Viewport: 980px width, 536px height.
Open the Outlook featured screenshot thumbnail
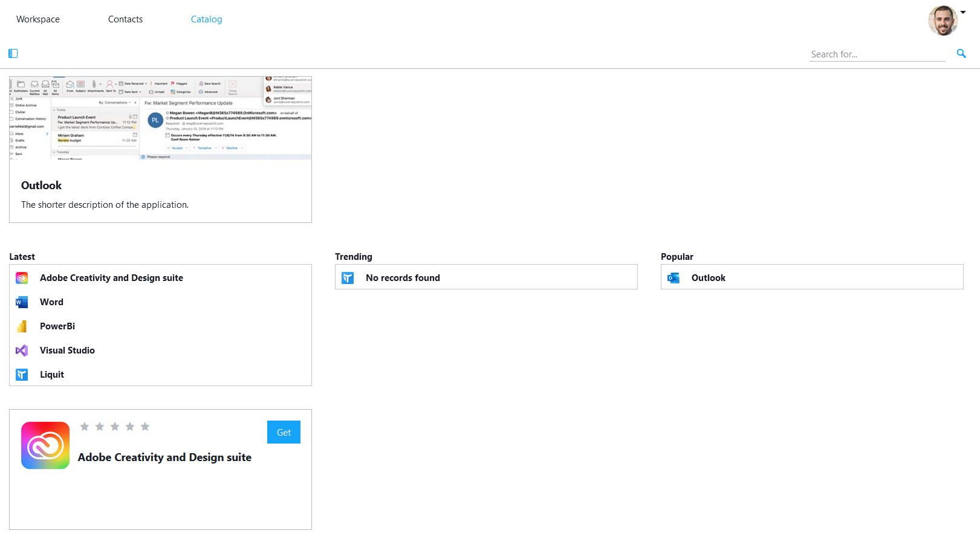coord(160,118)
